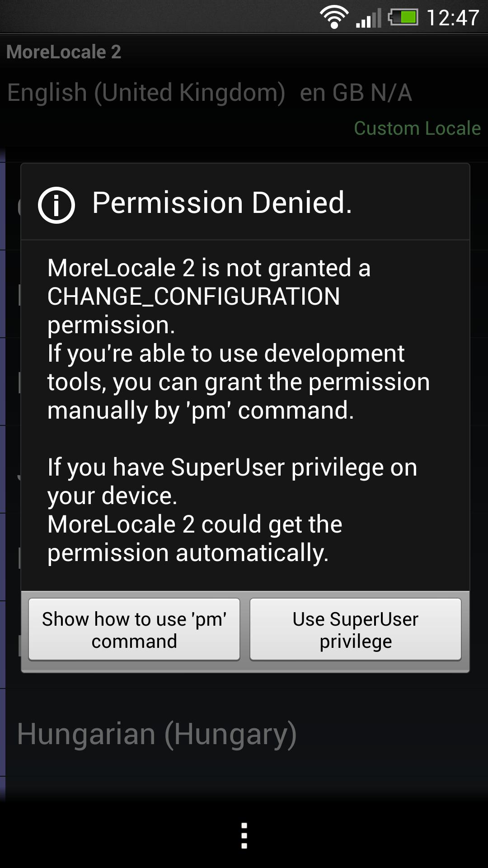Tap the Wi-Fi status icon
Image resolution: width=488 pixels, height=868 pixels.
pos(334,18)
